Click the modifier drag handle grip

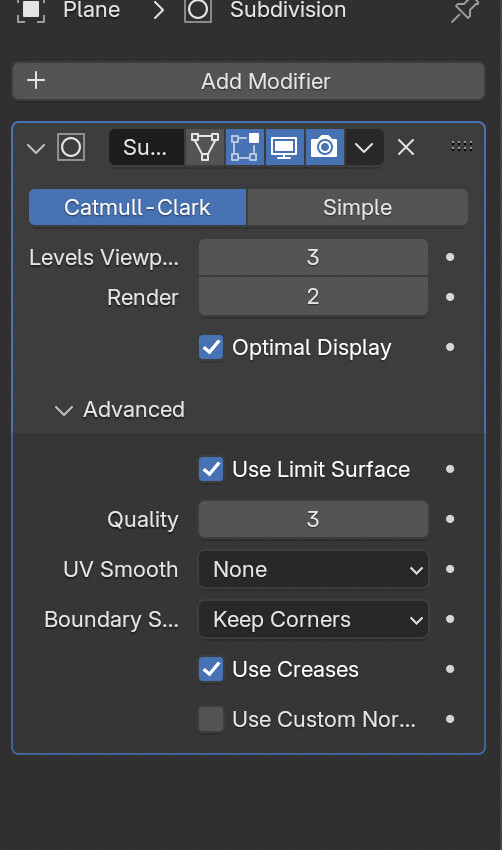click(462, 146)
